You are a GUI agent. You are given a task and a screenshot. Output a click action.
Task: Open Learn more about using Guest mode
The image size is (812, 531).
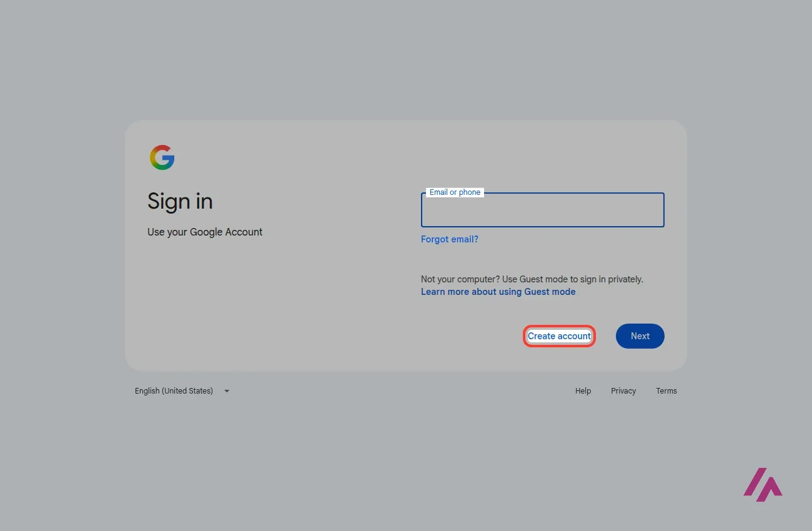pos(498,292)
